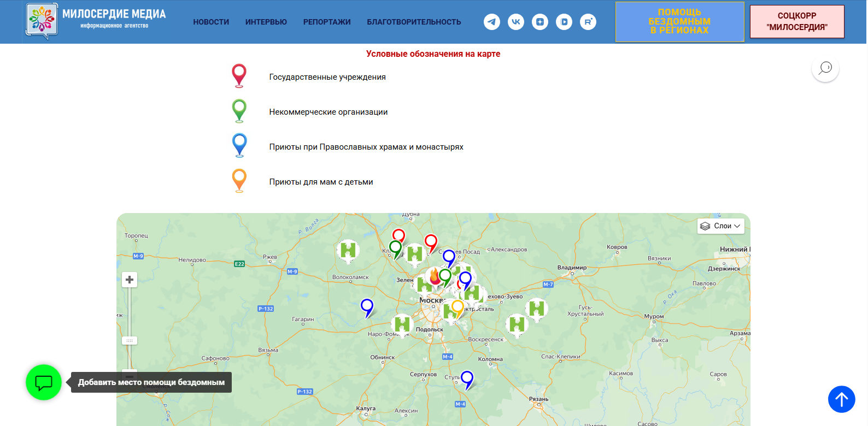Click the map zoom slider handle
868x426 pixels.
[x=130, y=340]
